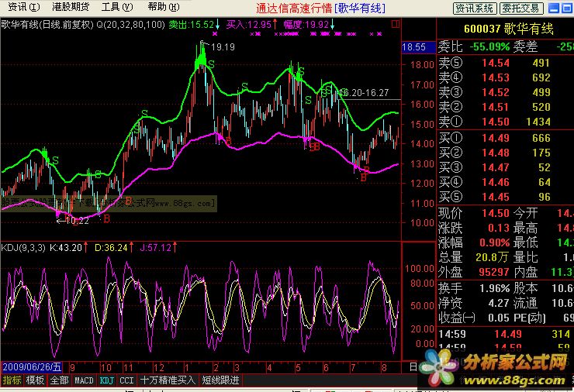Click the 卖② 14.51 order row
Screen dimensions: 574x392
coord(505,107)
